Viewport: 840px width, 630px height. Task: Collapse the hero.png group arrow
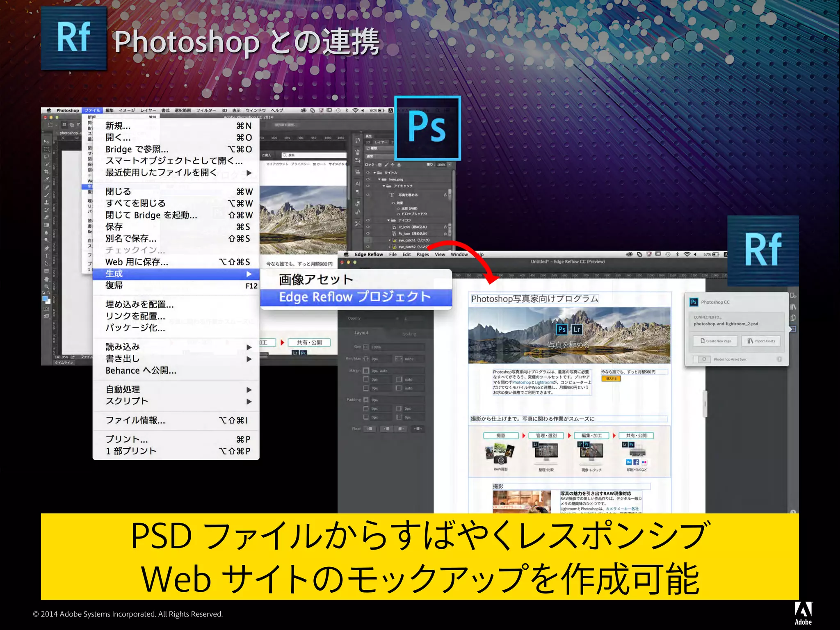point(379,179)
